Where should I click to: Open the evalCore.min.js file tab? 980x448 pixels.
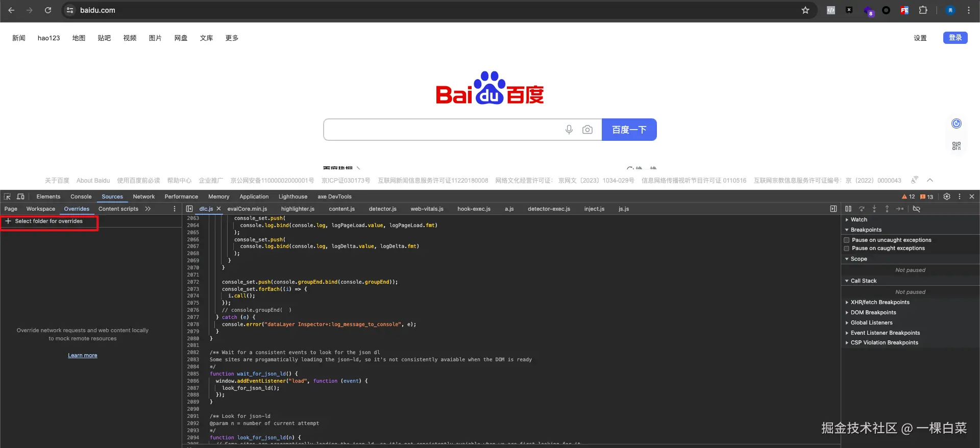(x=247, y=209)
